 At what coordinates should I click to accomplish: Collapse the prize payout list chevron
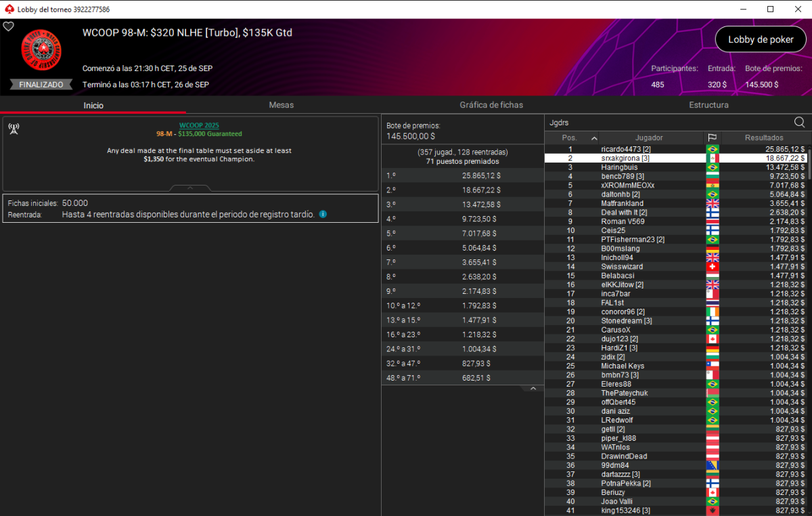pos(533,389)
